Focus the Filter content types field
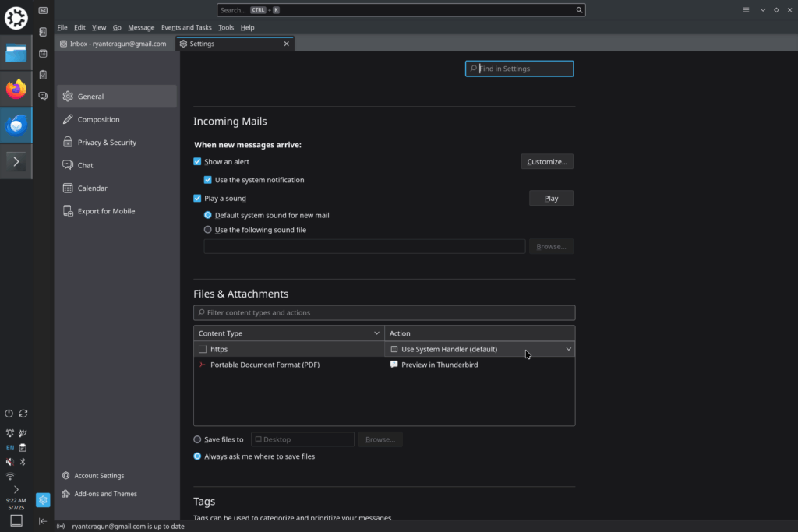Screen dimensions: 798x532 click(x=384, y=313)
